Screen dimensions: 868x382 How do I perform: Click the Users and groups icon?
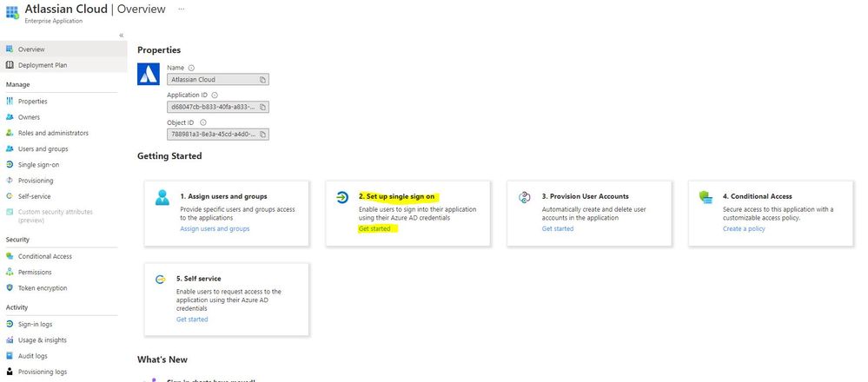point(9,149)
